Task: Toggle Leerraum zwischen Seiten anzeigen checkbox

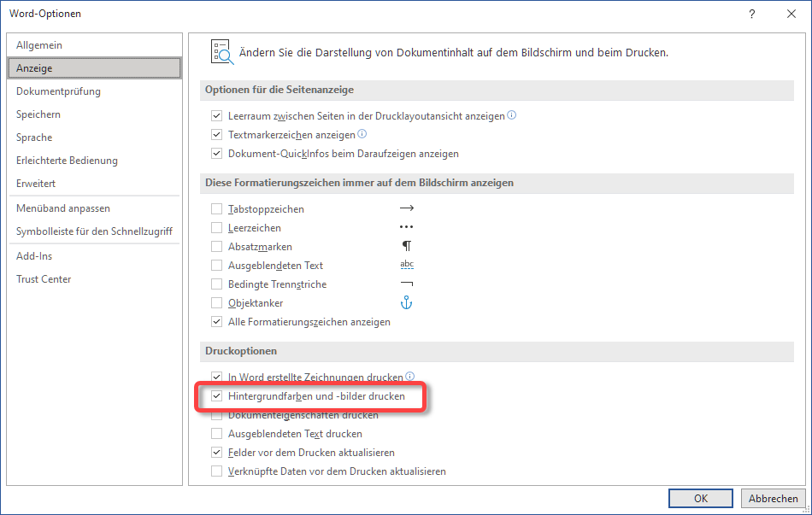Action: (x=216, y=116)
